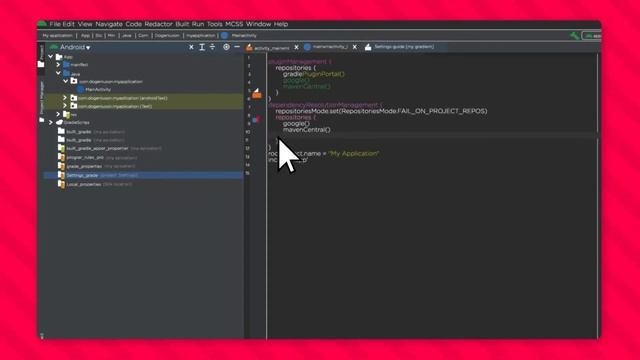Screen dimensions: 640x360
Task: Collapse the com.dogenuson.myapplication package
Action: click(65, 81)
